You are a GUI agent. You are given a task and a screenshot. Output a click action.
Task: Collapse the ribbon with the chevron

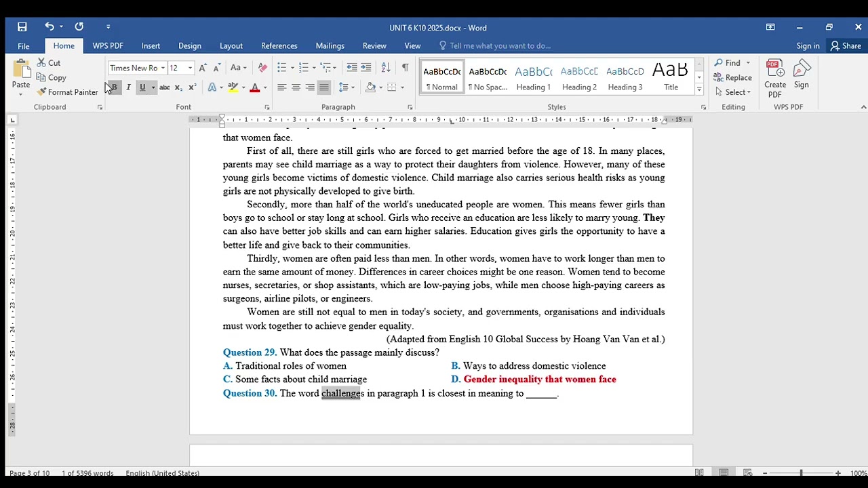863,107
